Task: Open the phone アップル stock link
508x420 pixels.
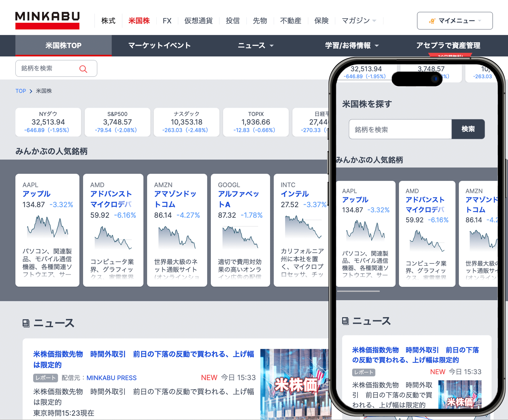Action: pyautogui.click(x=355, y=200)
